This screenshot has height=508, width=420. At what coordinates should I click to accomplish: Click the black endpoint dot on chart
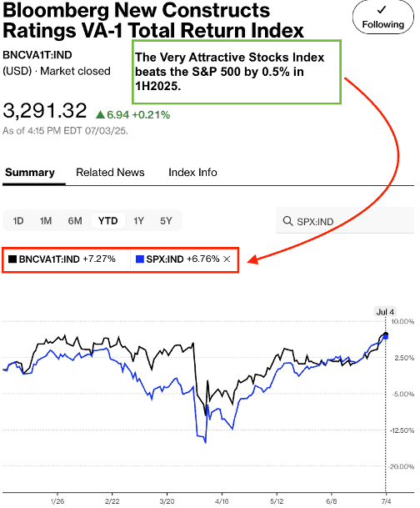(385, 334)
